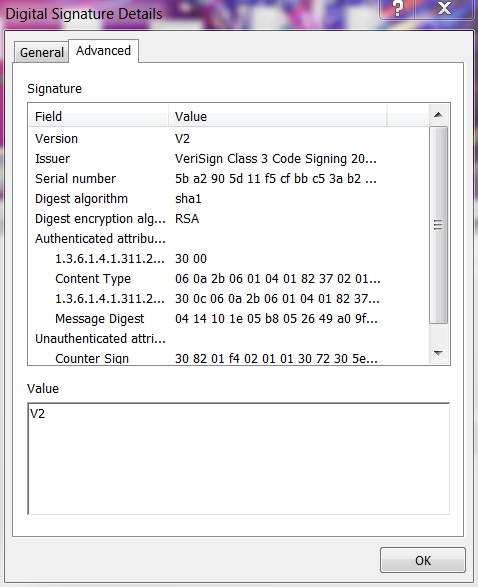
Task: Close the Digital Signature Details dialog
Action: 444,8
